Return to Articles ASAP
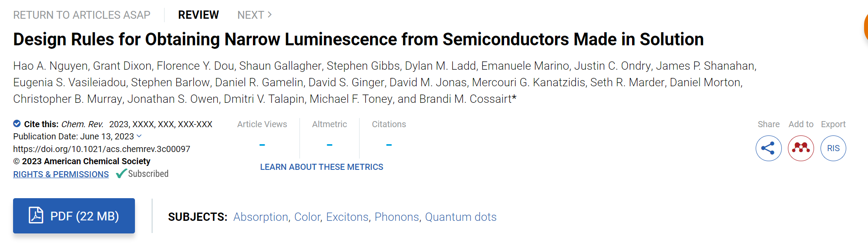Screen dimensions: 868x250 click(x=82, y=15)
